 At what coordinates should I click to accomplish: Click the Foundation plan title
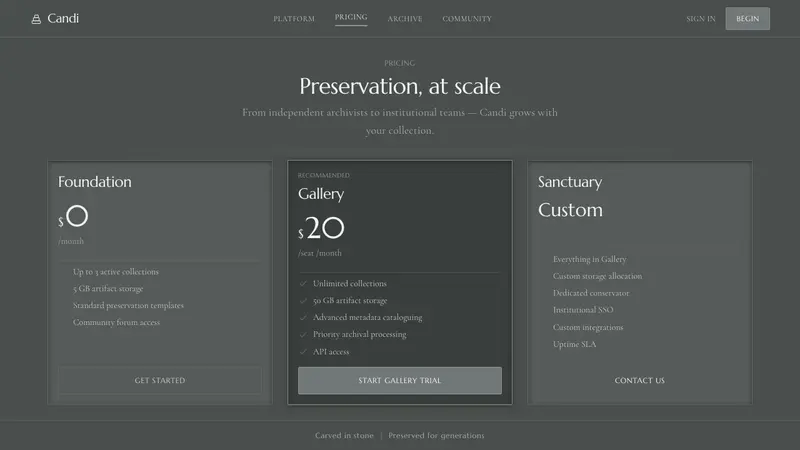pos(94,182)
